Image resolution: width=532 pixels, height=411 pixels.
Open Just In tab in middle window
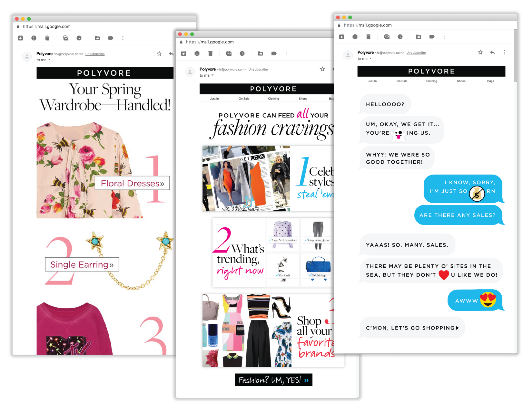(x=214, y=99)
